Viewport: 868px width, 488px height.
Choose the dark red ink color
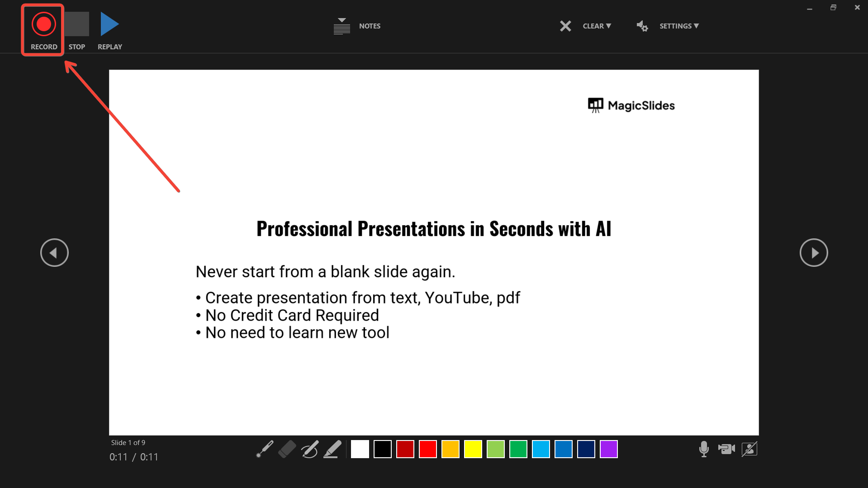pyautogui.click(x=405, y=450)
